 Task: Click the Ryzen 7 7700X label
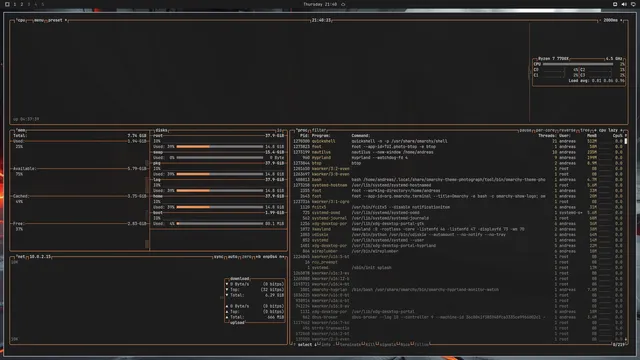click(553, 59)
